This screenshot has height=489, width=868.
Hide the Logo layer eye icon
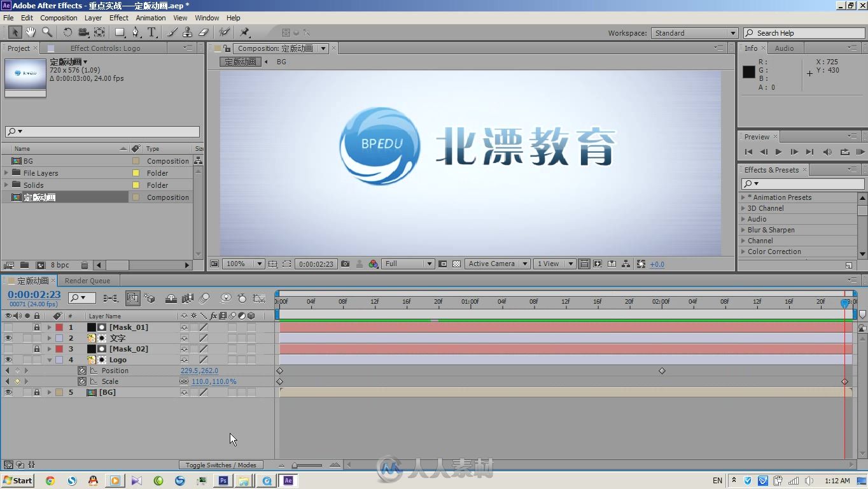pyautogui.click(x=8, y=360)
